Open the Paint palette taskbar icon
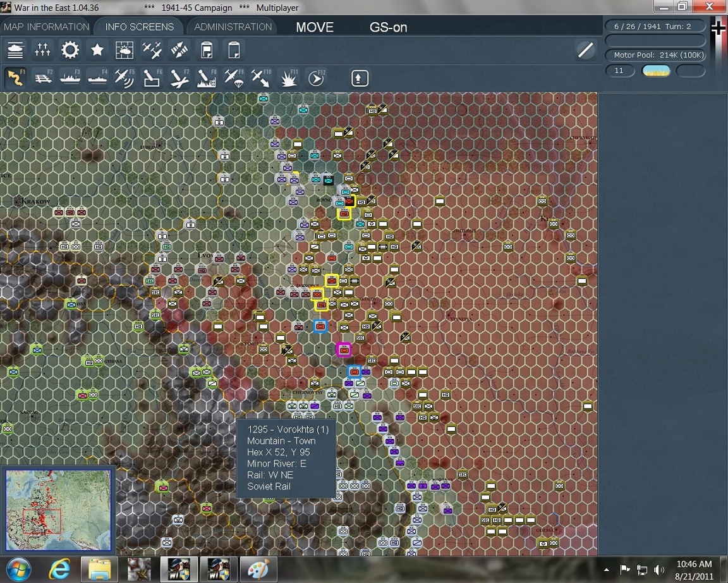Image resolution: width=728 pixels, height=583 pixels. pos(258,570)
